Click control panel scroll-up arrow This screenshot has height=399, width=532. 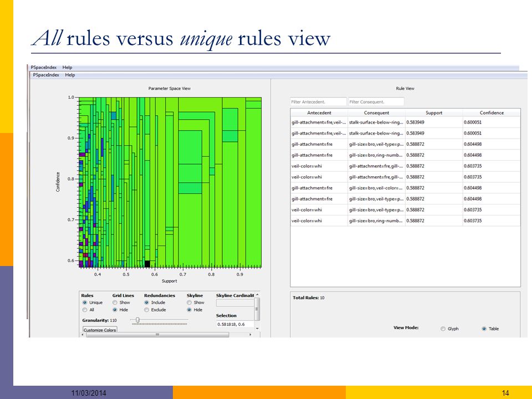[257, 294]
